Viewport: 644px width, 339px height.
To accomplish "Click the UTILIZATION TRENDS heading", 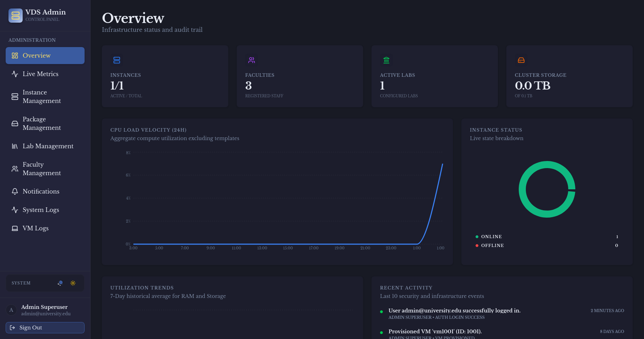I will 142,288.
